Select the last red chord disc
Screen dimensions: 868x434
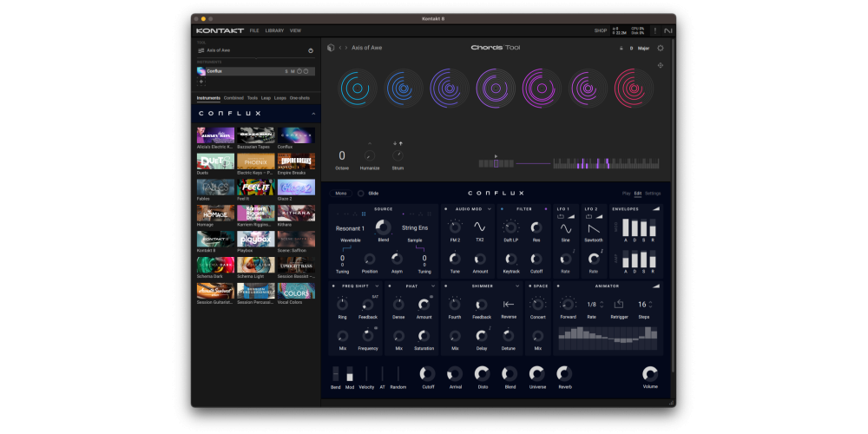pos(634,88)
